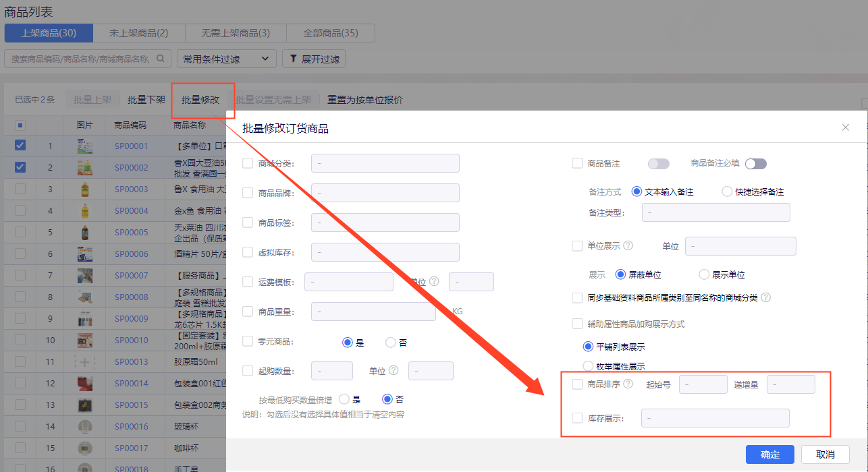Enable the 虚拟库存 checkbox
868x472 pixels.
[x=248, y=252]
